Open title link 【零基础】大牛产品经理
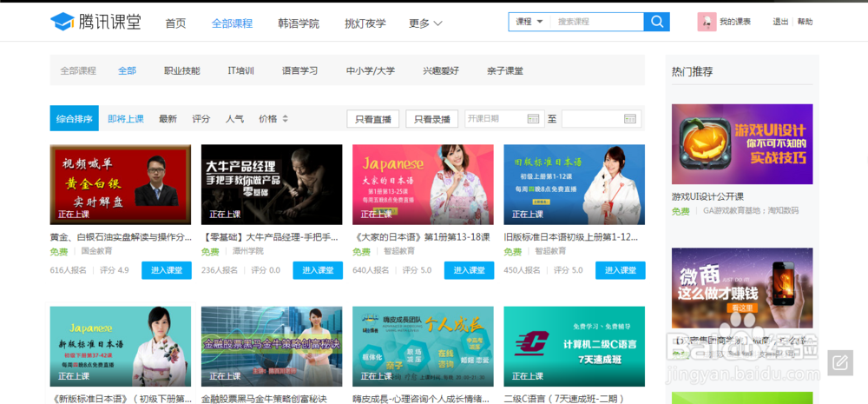Viewport: 868px width, 404px height. (270, 237)
